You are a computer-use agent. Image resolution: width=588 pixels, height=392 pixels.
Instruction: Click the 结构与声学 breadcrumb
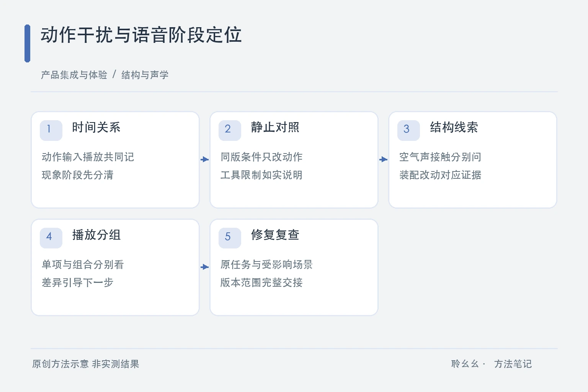[x=145, y=75]
